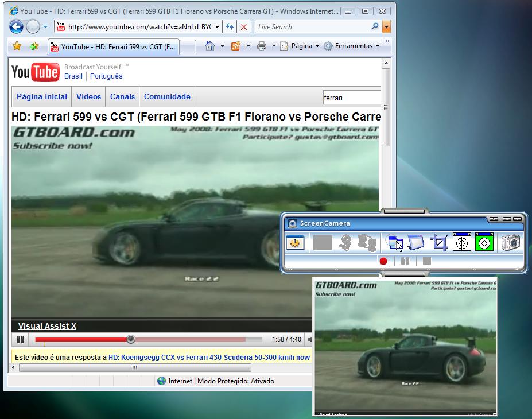Stop page loading with the red X

[x=244, y=26]
